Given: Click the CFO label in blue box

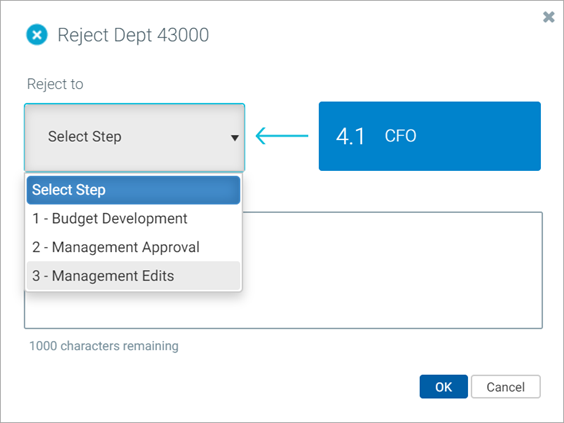Looking at the screenshot, I should 400,136.
